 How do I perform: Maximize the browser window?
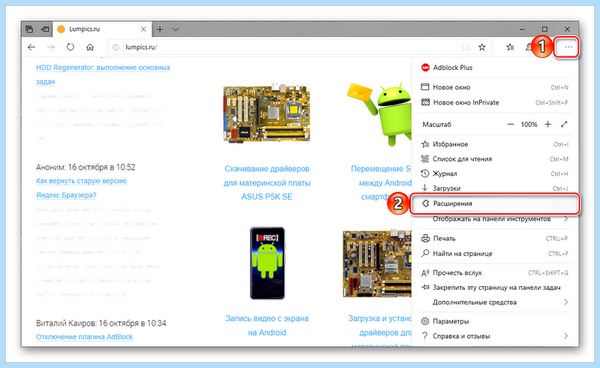tap(545, 29)
